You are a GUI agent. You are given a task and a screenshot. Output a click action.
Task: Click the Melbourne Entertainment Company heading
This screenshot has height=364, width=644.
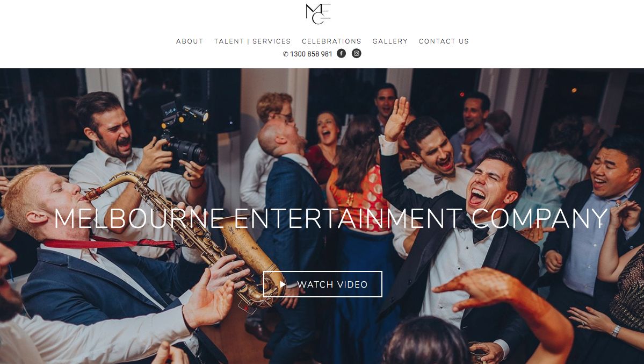(331, 218)
